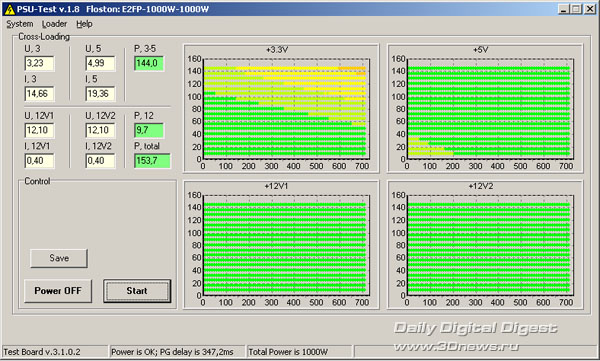Click the P, 12 power field showing 9,7

149,131
